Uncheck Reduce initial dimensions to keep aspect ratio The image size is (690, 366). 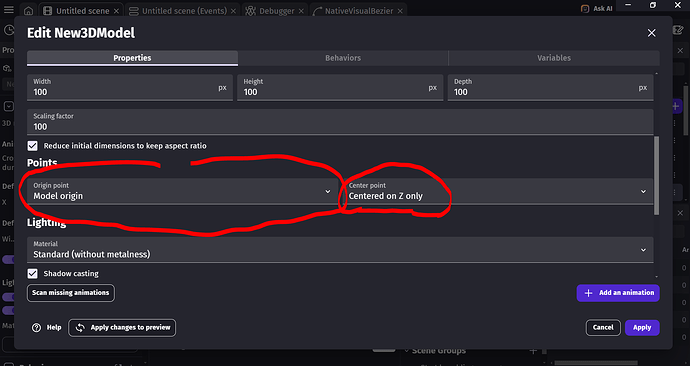(33, 146)
